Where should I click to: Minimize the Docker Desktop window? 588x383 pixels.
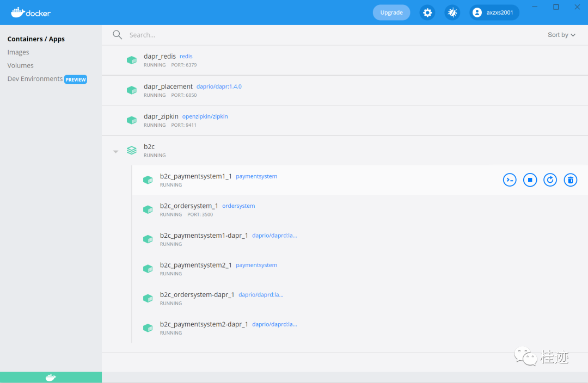coord(535,7)
